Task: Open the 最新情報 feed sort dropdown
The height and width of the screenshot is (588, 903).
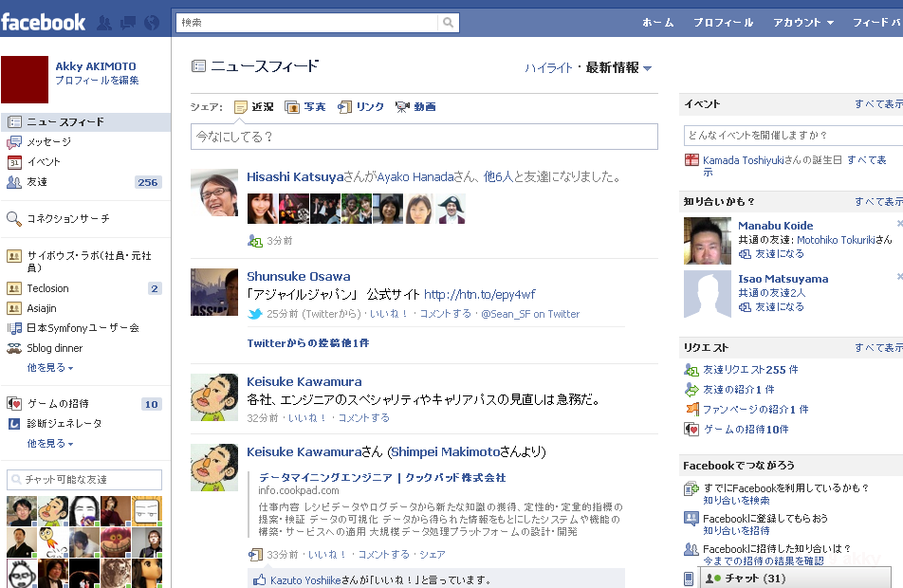Action: 618,67
